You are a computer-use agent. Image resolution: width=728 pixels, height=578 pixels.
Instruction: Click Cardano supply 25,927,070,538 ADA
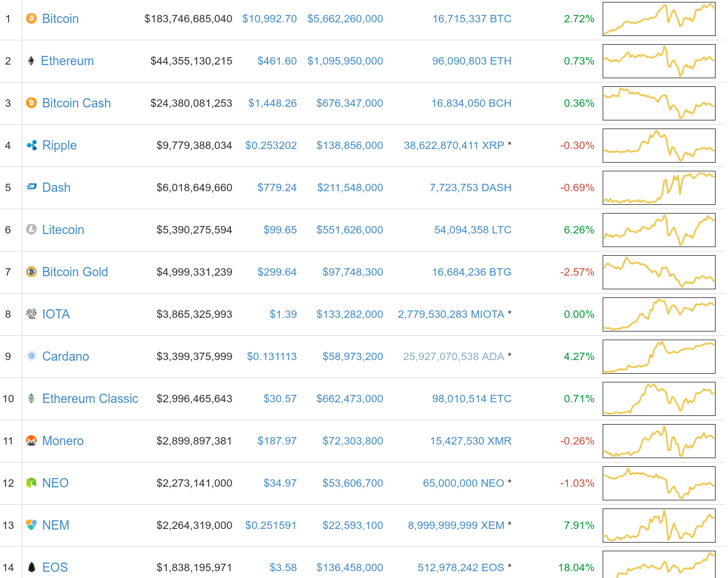pyautogui.click(x=454, y=357)
